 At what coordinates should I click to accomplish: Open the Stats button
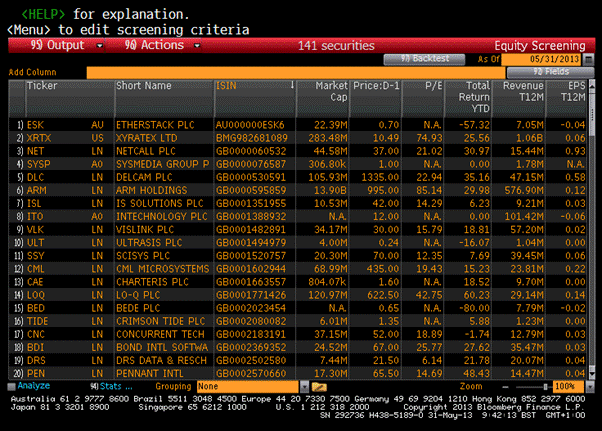[x=111, y=386]
